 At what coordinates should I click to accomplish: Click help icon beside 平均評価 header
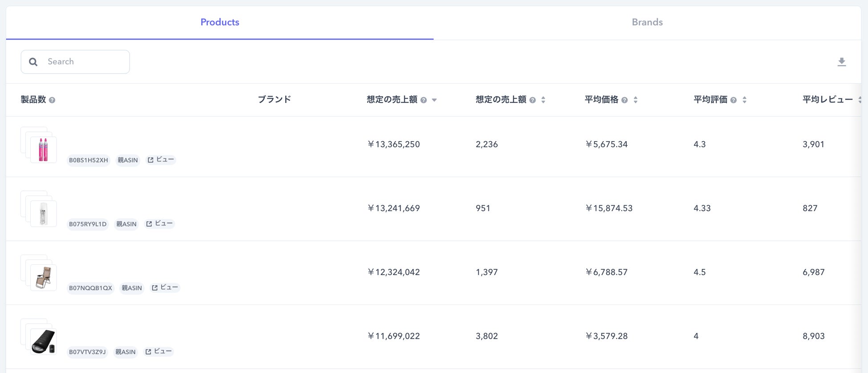734,100
